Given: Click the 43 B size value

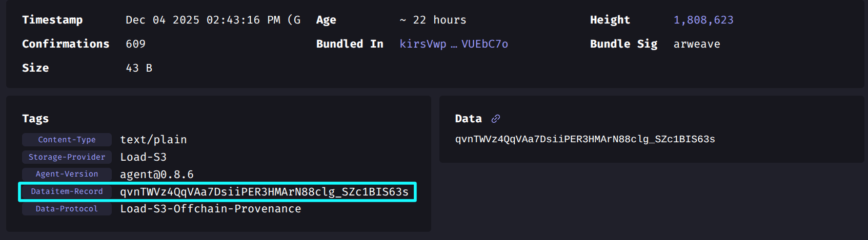Looking at the screenshot, I should pyautogui.click(x=139, y=68).
